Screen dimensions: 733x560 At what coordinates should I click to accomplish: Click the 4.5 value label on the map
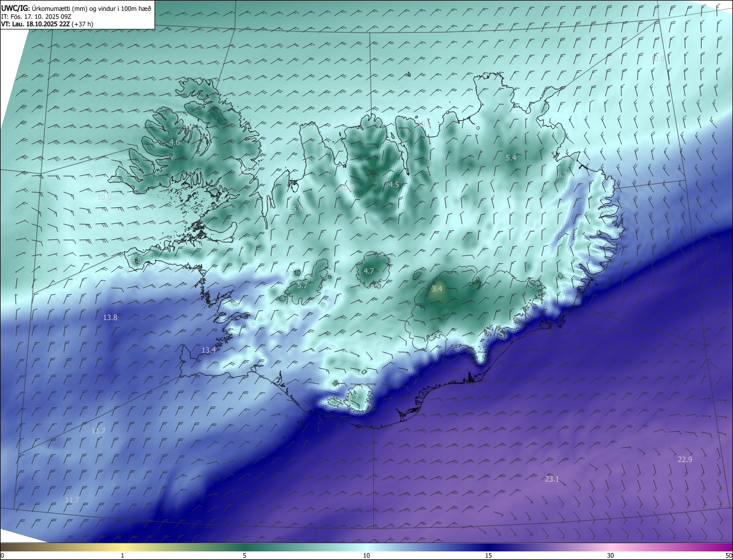(x=393, y=184)
